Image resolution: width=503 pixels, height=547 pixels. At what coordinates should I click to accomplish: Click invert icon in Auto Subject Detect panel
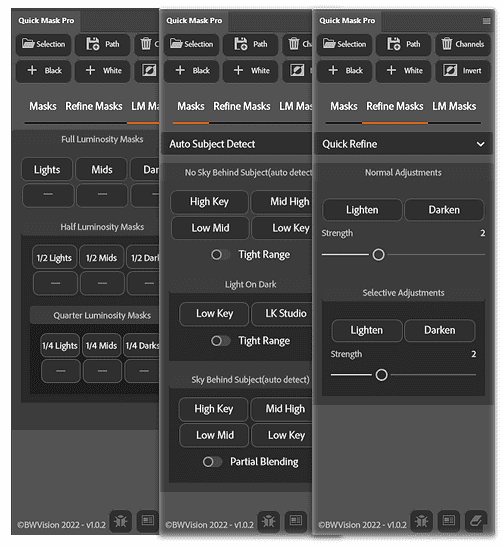[297, 70]
